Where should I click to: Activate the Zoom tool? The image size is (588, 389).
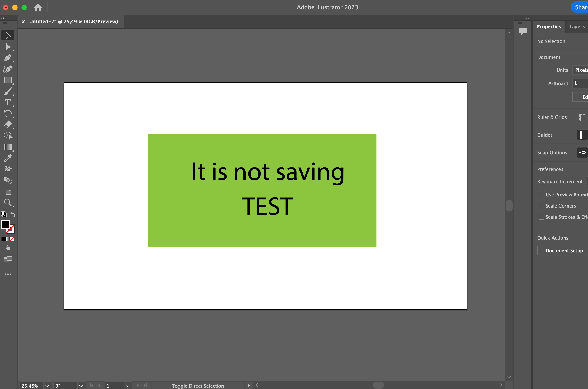click(x=8, y=203)
